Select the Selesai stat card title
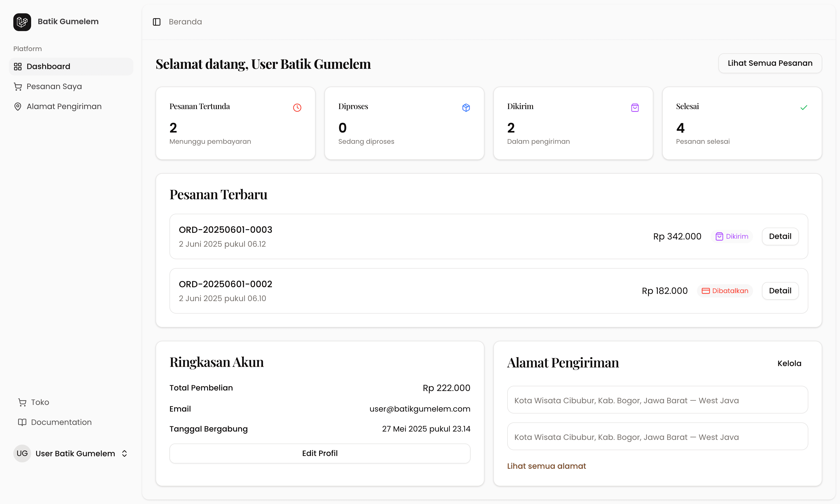Image resolution: width=840 pixels, height=504 pixels. click(687, 106)
